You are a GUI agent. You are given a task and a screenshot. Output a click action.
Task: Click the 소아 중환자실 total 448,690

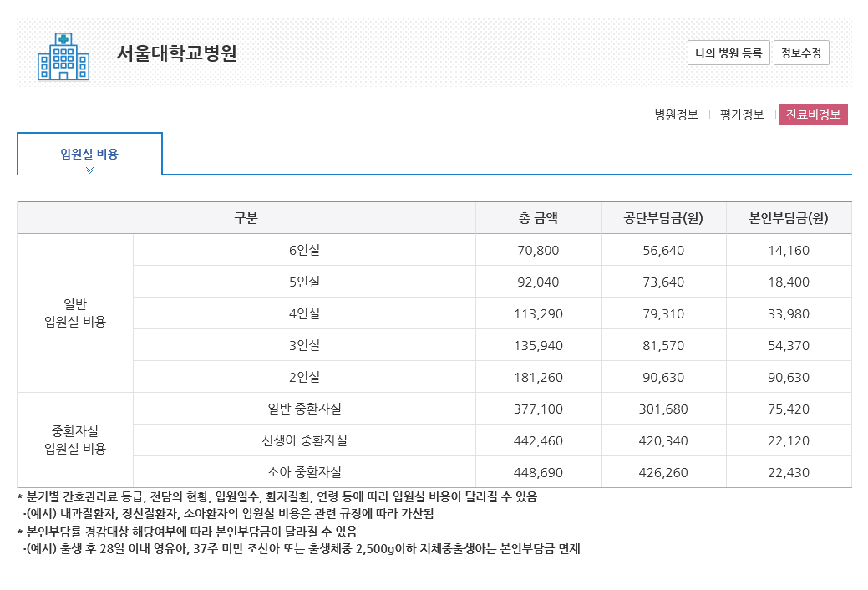pyautogui.click(x=538, y=472)
